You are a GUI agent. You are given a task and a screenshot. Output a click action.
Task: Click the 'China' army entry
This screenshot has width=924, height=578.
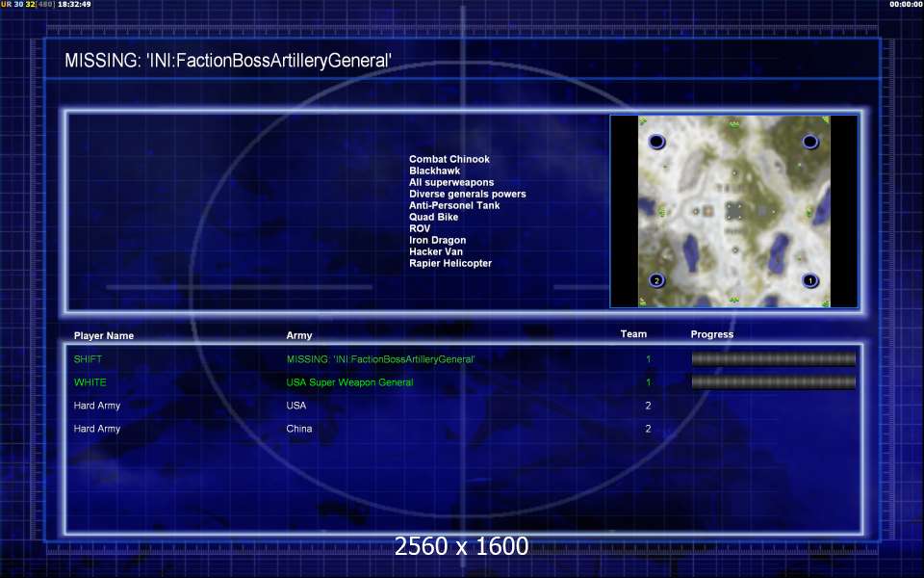[x=298, y=429]
